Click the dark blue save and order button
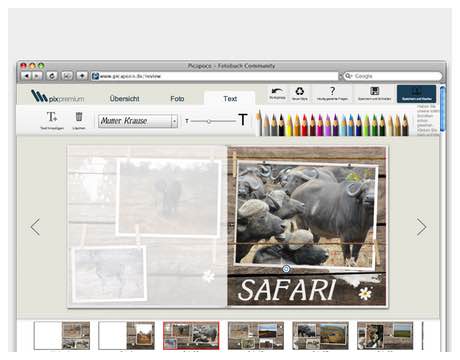 tap(416, 94)
